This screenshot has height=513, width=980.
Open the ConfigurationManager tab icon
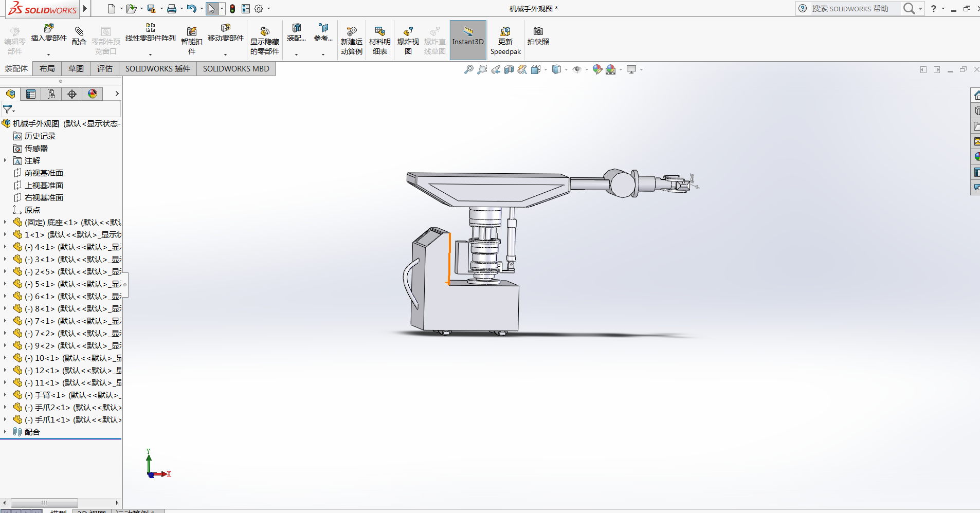(x=51, y=94)
